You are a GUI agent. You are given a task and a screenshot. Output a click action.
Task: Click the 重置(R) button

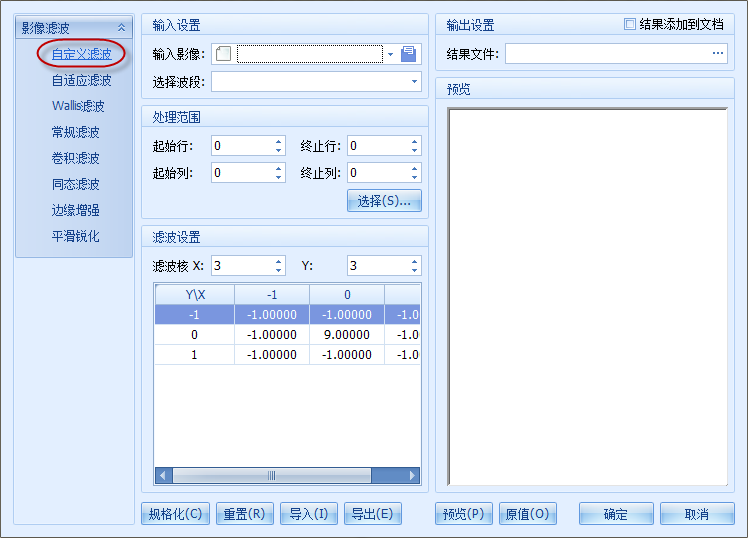244,514
